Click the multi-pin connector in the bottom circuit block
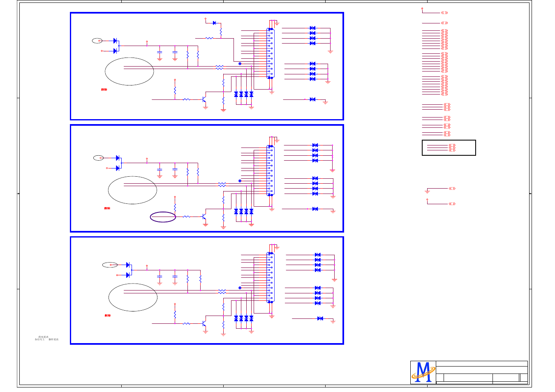The image size is (555, 392). pyautogui.click(x=270, y=278)
